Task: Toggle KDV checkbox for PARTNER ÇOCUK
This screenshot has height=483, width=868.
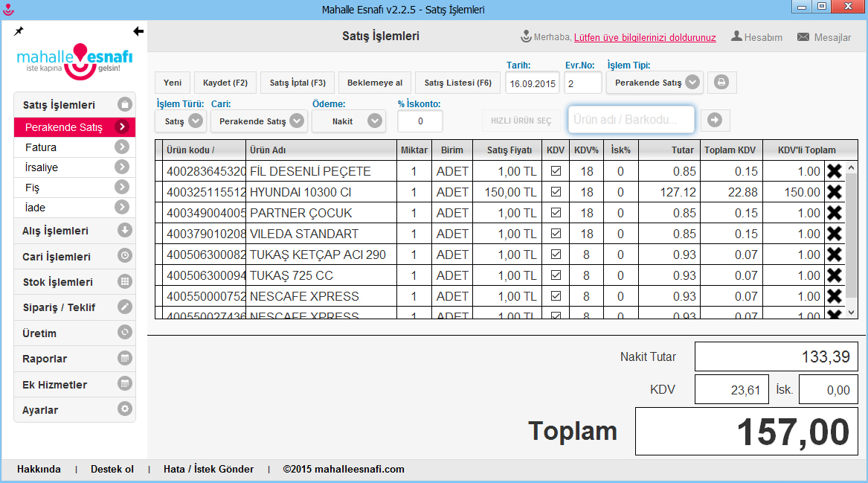Action: 556,213
